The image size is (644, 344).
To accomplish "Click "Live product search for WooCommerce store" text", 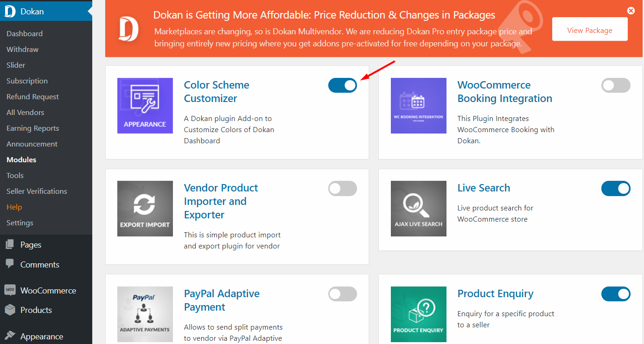I will pyautogui.click(x=495, y=213).
